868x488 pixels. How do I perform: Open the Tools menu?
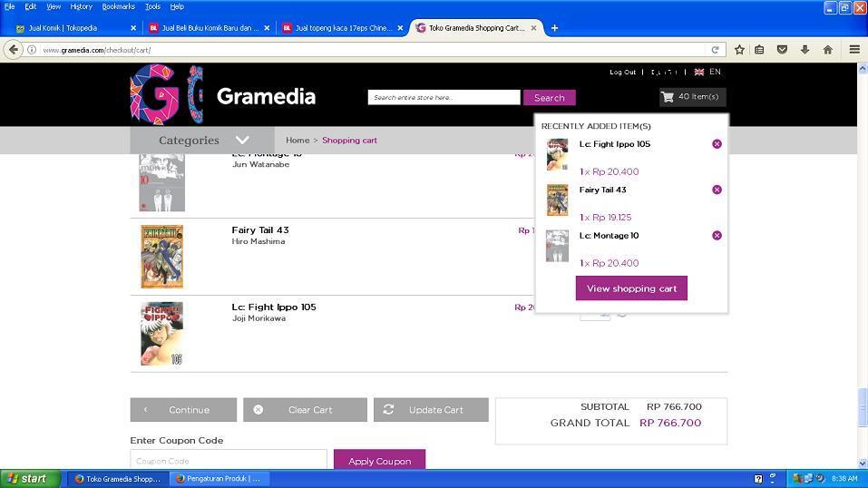(152, 6)
